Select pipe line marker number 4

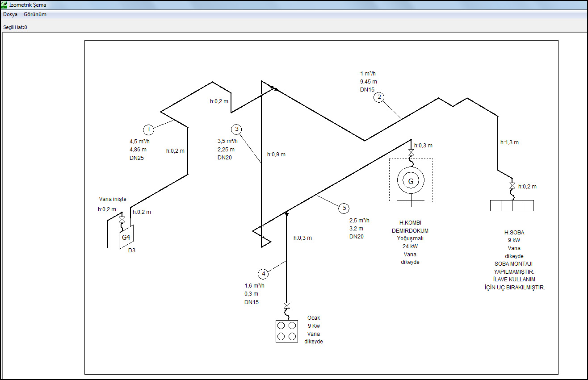(264, 274)
